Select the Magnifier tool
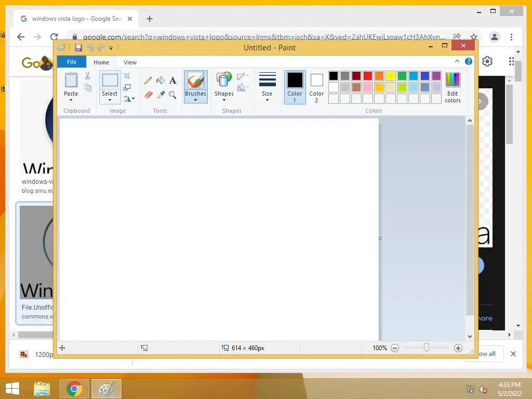Screen dimensions: 532x399 click(x=172, y=95)
